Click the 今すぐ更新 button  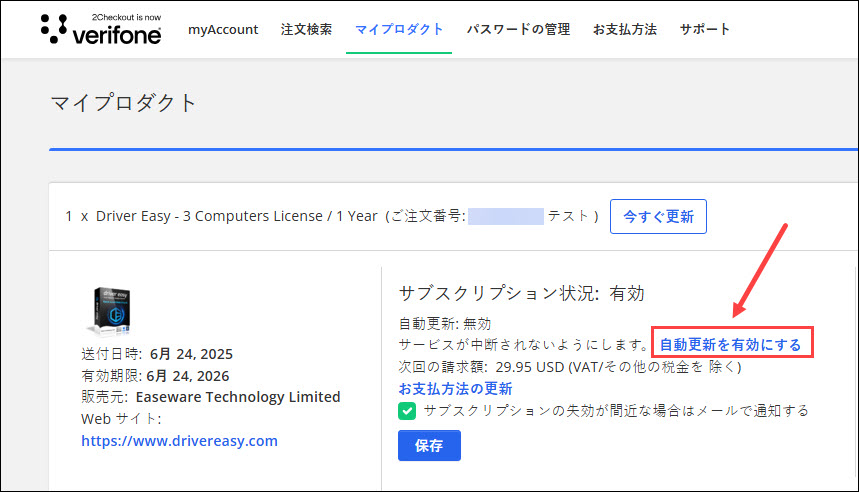tap(658, 216)
